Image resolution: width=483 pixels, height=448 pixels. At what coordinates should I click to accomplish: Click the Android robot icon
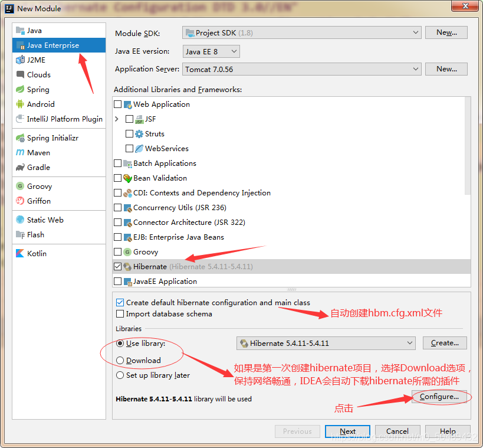[x=20, y=104]
